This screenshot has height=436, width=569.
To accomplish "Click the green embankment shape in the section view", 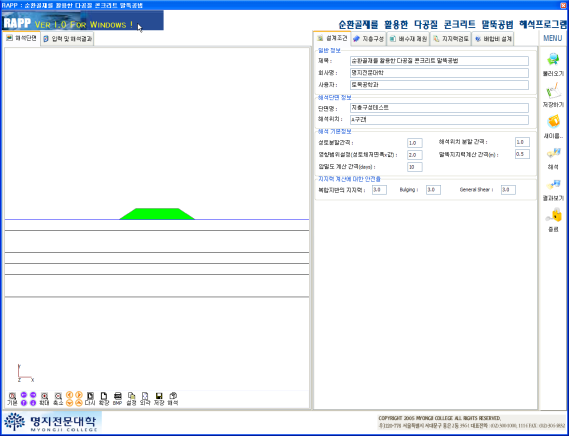I will (157, 214).
